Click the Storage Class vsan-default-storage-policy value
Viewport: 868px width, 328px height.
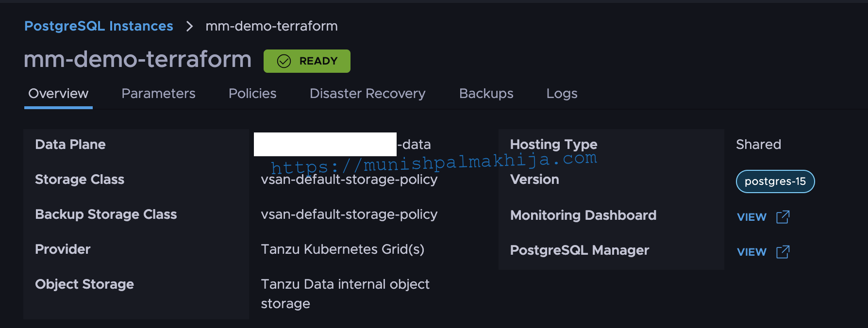(349, 180)
